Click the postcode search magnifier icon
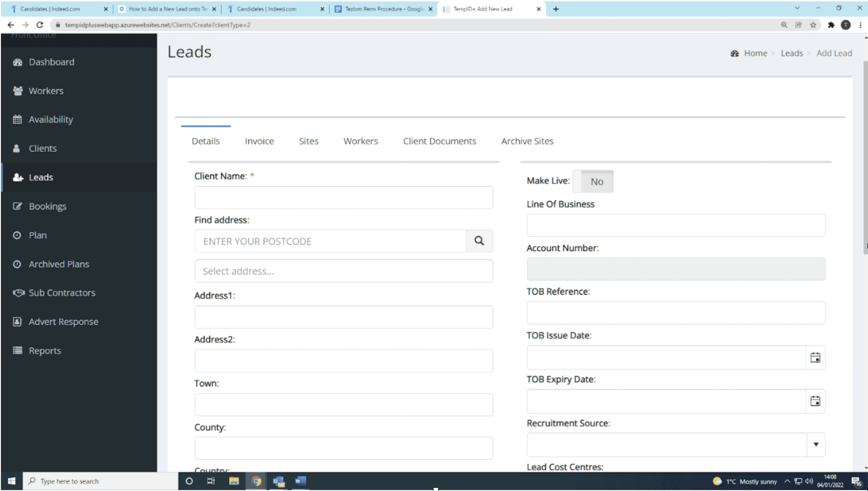 click(x=479, y=241)
